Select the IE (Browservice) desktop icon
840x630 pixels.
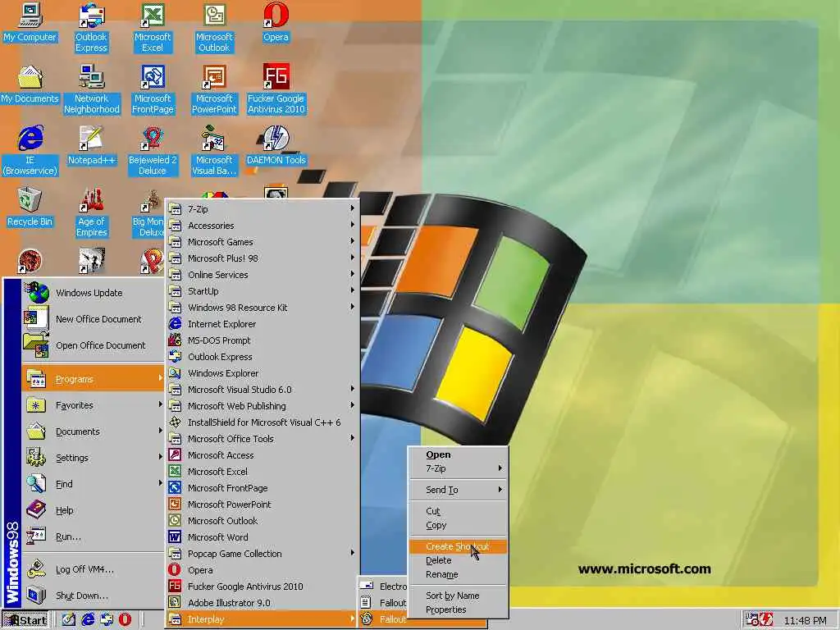click(30, 151)
